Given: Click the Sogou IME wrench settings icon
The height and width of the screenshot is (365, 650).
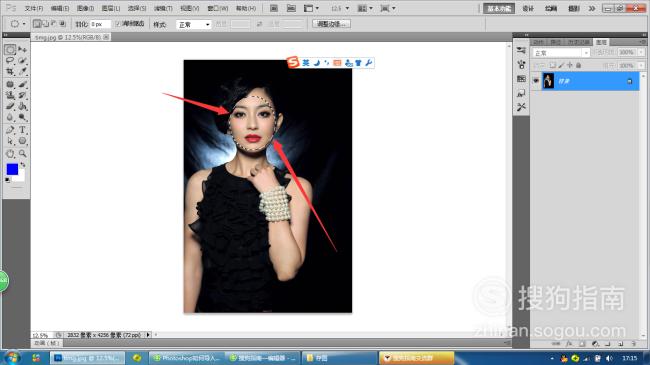Looking at the screenshot, I should pyautogui.click(x=369, y=63).
